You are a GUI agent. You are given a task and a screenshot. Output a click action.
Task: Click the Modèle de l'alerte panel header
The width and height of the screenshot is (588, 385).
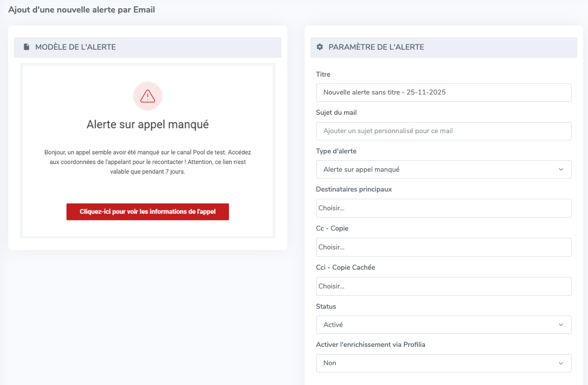pos(147,47)
